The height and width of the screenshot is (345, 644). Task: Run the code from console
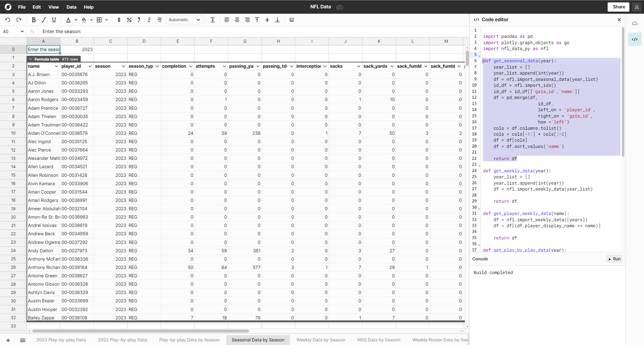tap(614, 259)
